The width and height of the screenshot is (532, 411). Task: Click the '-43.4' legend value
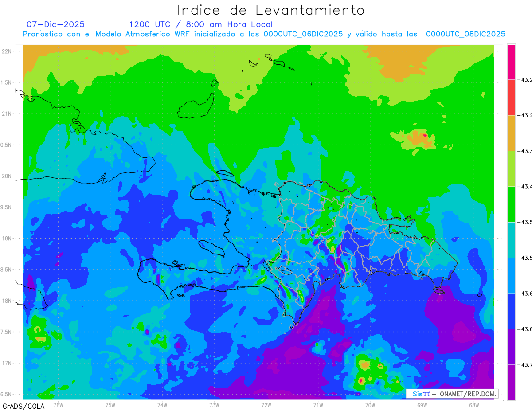[x=525, y=187]
